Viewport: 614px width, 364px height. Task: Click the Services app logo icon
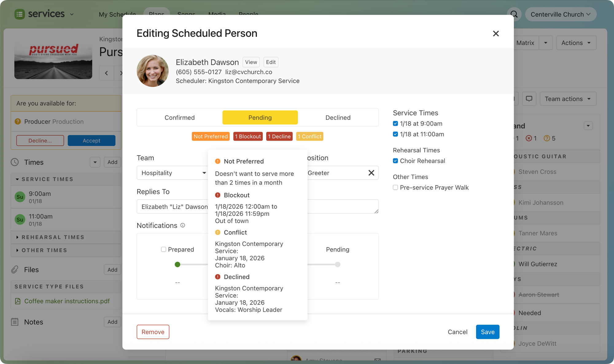pos(20,14)
